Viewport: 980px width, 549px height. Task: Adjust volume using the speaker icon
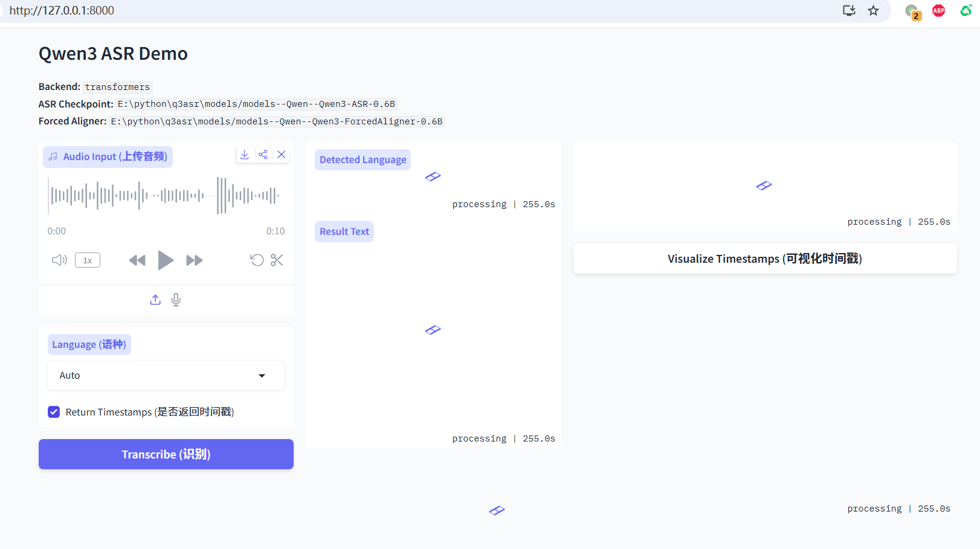59,260
